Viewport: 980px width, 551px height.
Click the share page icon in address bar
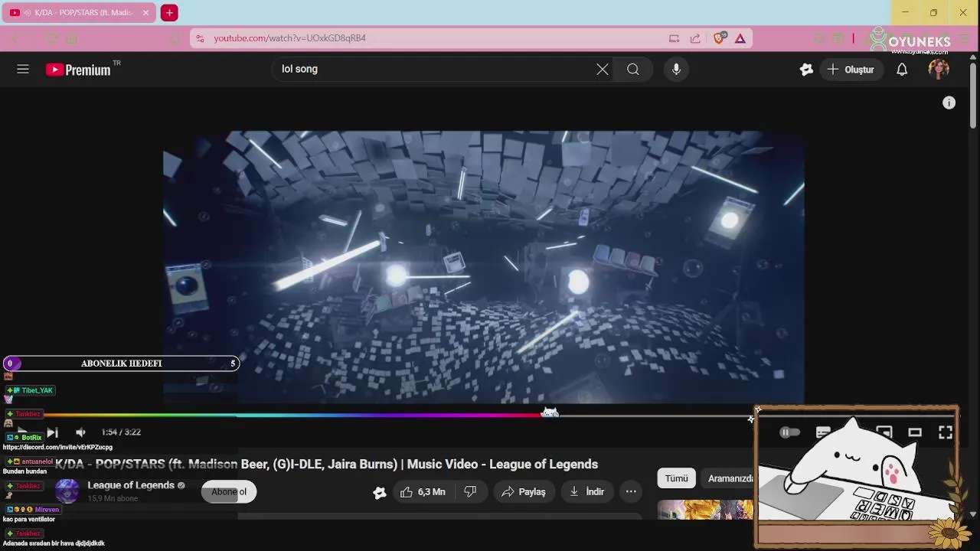tap(695, 38)
